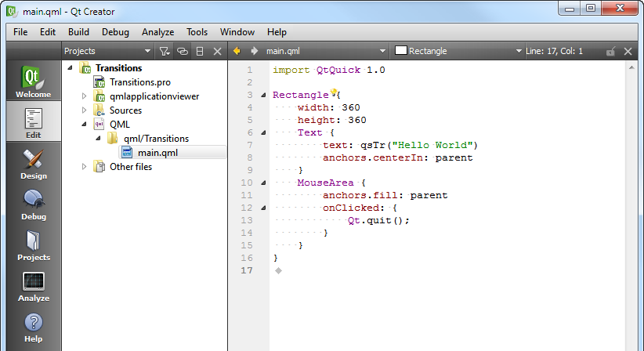
Task: Maximize the Qt Creator window
Action: pos(591,9)
